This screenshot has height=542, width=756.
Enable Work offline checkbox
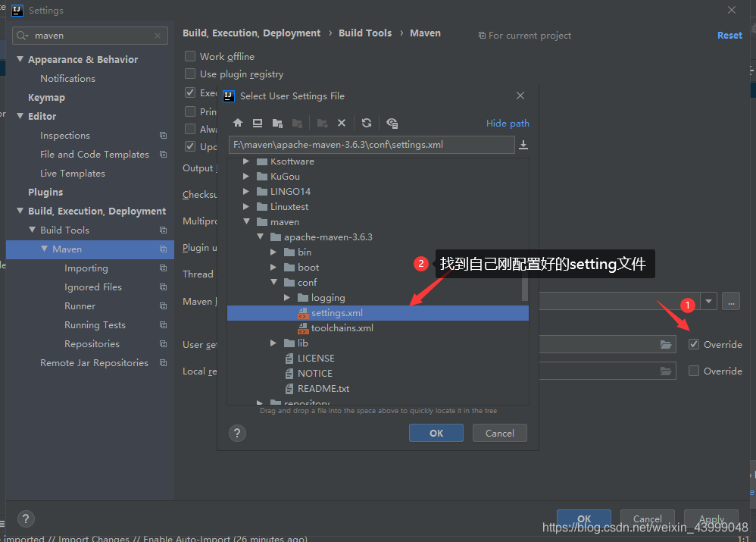(190, 56)
